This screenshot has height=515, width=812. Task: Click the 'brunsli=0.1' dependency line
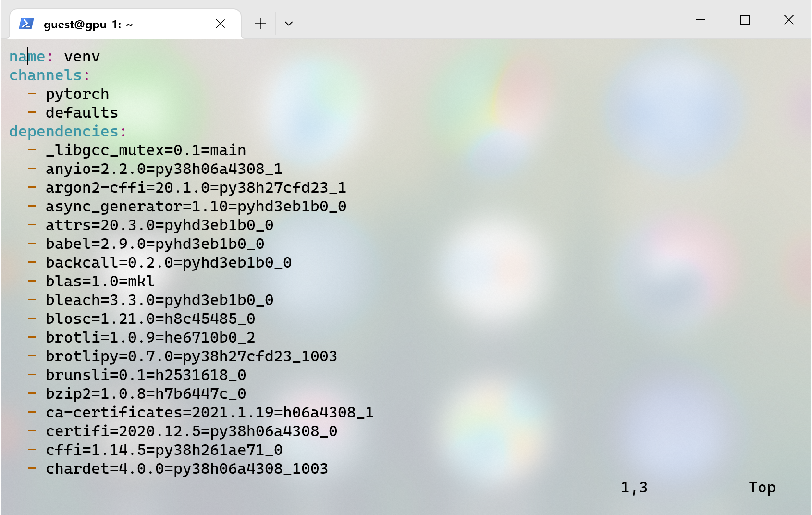point(146,375)
